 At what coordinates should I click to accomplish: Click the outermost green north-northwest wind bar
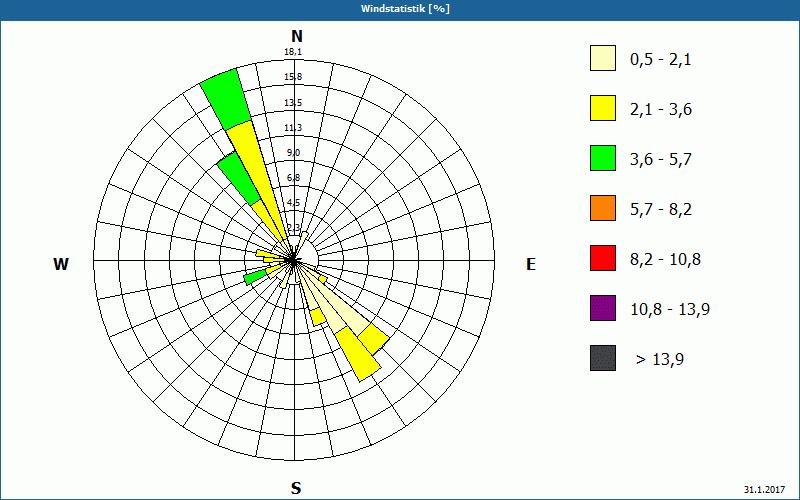pyautogui.click(x=226, y=98)
